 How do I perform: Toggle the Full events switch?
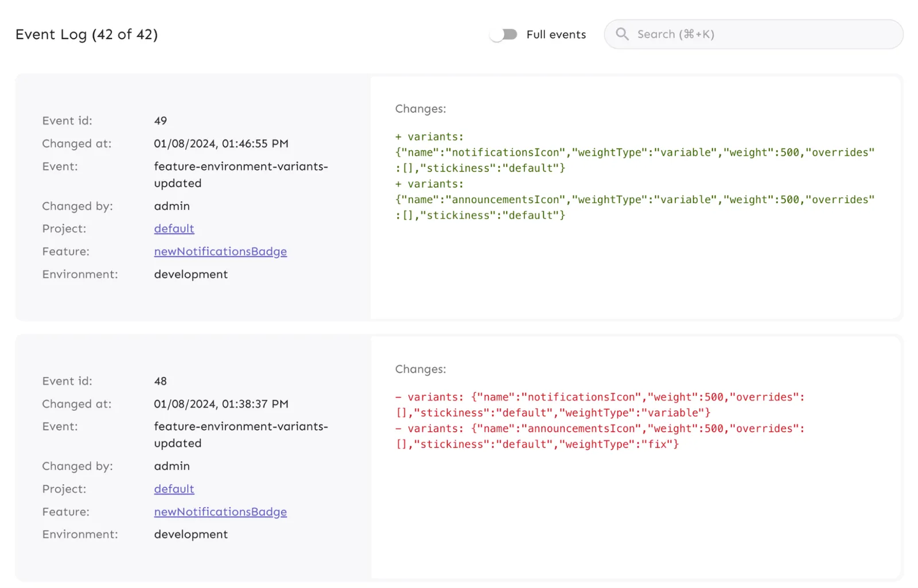point(503,34)
